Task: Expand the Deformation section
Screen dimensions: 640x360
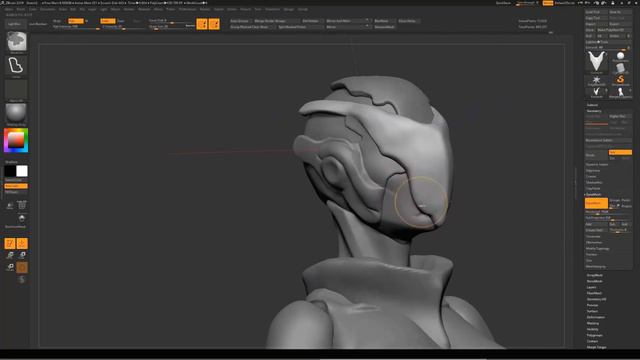Action: (x=596, y=317)
